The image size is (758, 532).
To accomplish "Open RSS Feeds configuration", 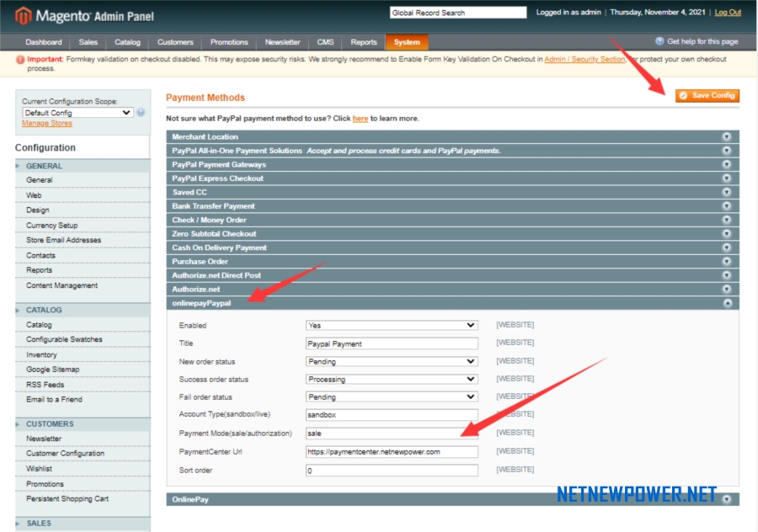I will 45,385.
